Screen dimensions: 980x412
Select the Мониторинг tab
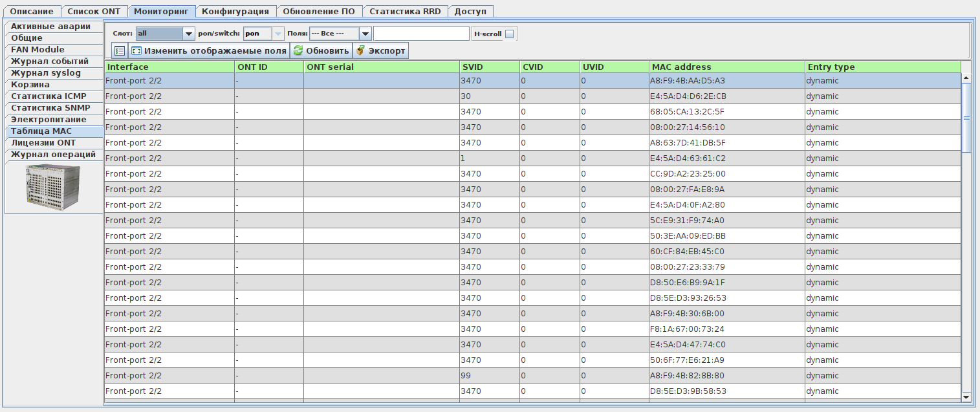(x=161, y=11)
